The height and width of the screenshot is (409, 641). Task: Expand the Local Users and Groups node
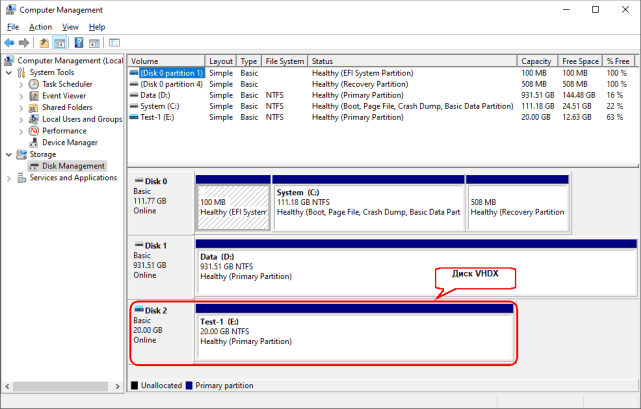(21, 119)
